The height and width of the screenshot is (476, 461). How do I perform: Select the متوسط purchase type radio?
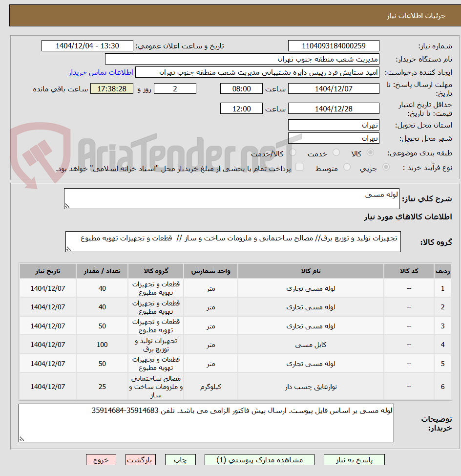347,167
